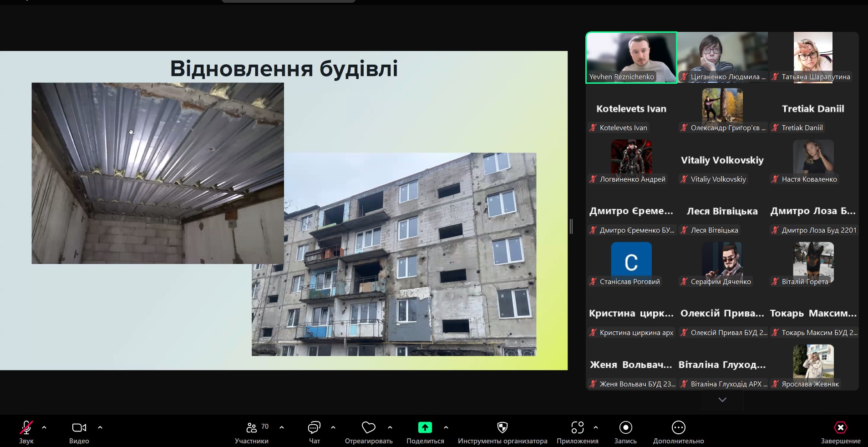Select Ярослава Жевняк participant tile
This screenshot has width=868, height=447.
pyautogui.click(x=813, y=365)
